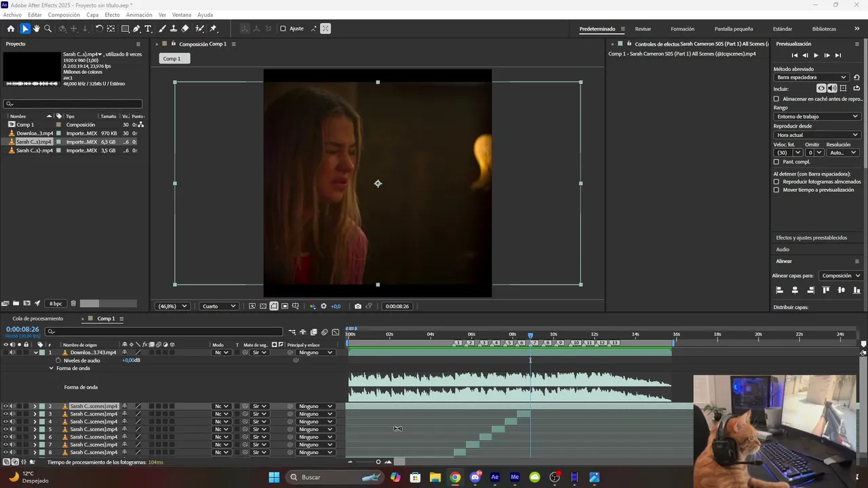Image resolution: width=868 pixels, height=488 pixels.
Task: Enable the Ajuste snapping checkbox
Action: click(283, 28)
